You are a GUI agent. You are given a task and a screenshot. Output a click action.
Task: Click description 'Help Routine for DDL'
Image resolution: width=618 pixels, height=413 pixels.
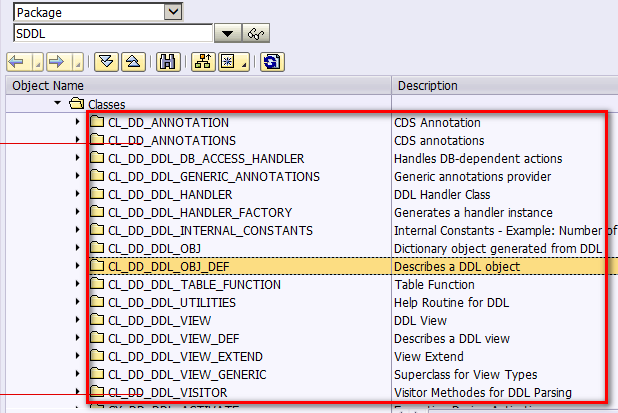point(452,303)
